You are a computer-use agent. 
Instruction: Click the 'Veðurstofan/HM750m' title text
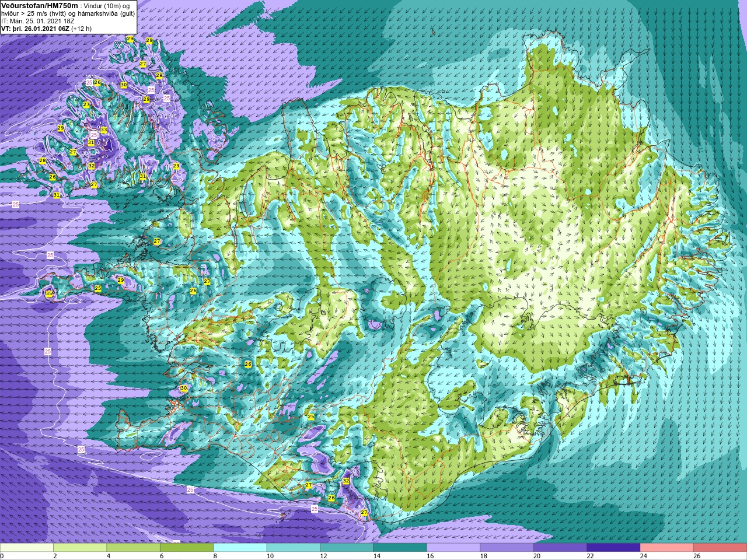tap(40, 5)
